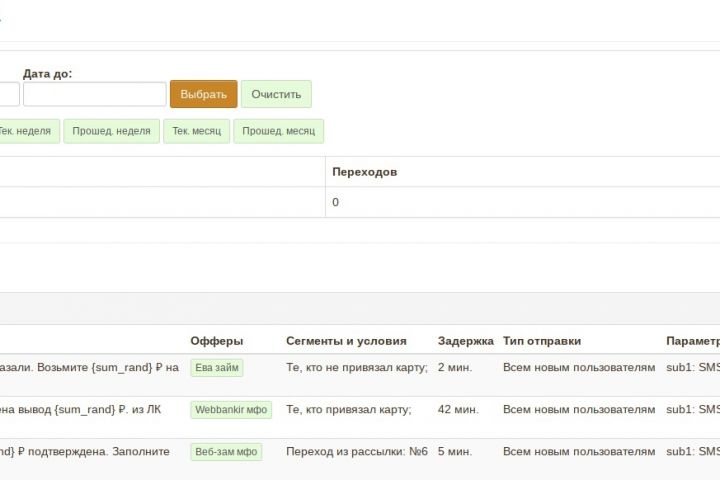The height and width of the screenshot is (480, 720).
Task: Click the Тип отправки column header
Action: (542, 341)
